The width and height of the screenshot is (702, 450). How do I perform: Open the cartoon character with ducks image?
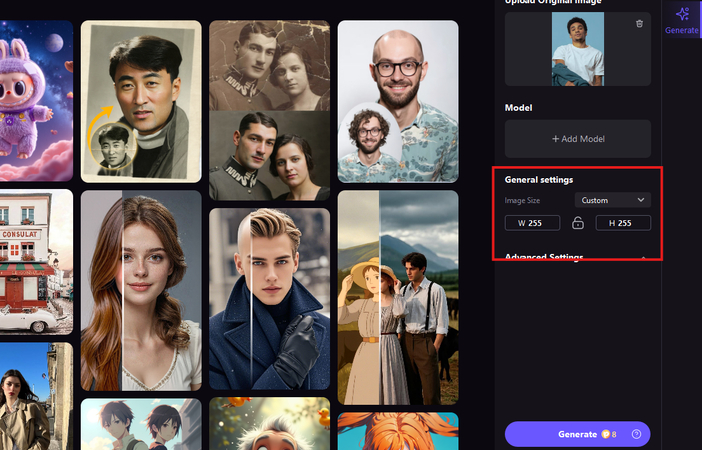pyautogui.click(x=270, y=424)
